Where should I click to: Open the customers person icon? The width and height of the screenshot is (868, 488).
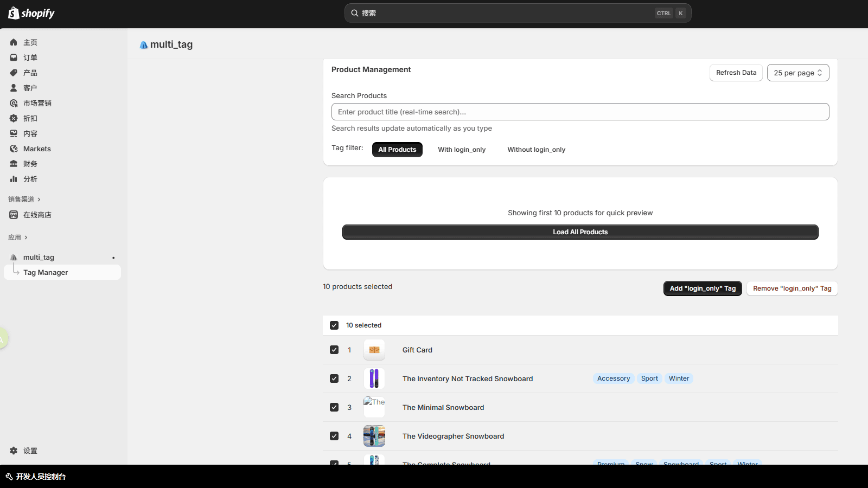pos(14,88)
